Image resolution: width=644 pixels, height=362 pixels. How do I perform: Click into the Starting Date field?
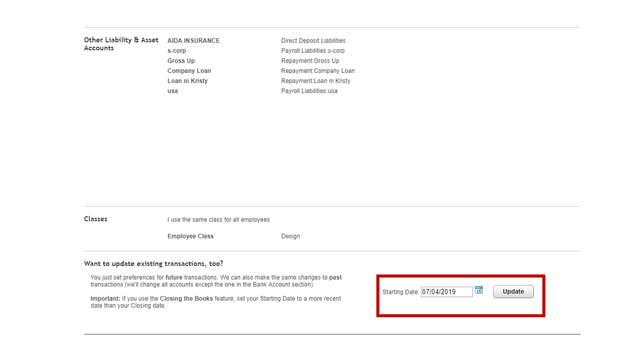[x=447, y=292]
